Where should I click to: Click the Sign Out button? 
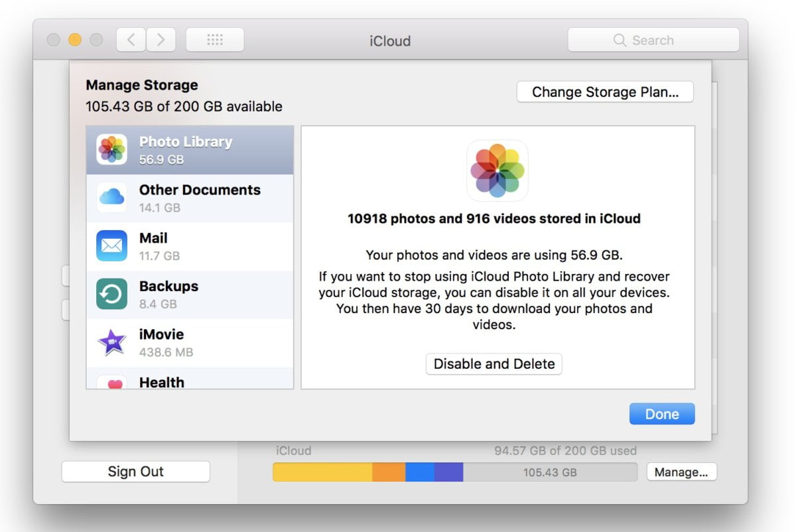click(136, 472)
